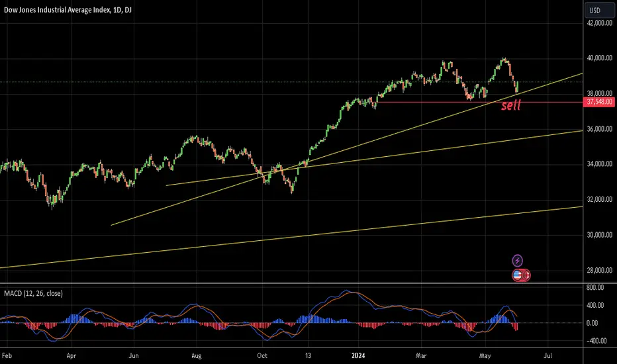Click the 400.00 MACD axis label
This screenshot has height=364, width=617.
(x=595, y=305)
